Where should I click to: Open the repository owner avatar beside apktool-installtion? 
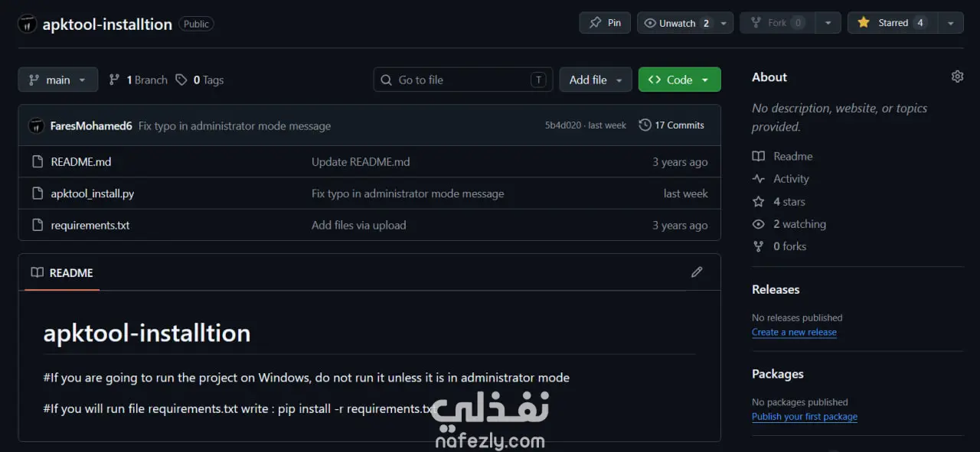(28, 24)
